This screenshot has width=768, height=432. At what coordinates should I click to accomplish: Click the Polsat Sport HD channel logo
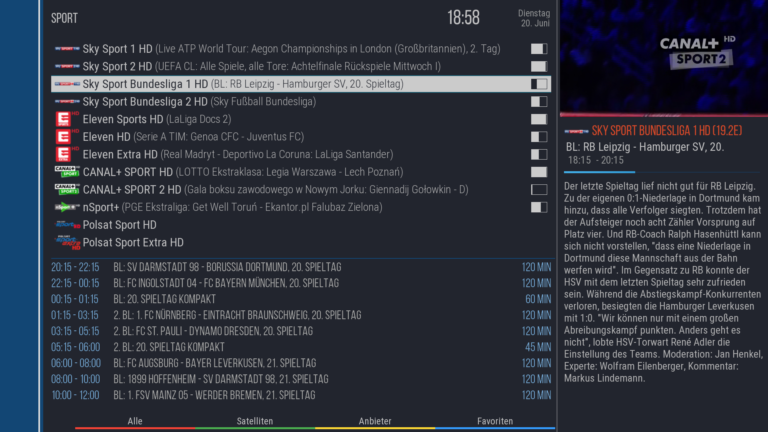pos(67,225)
